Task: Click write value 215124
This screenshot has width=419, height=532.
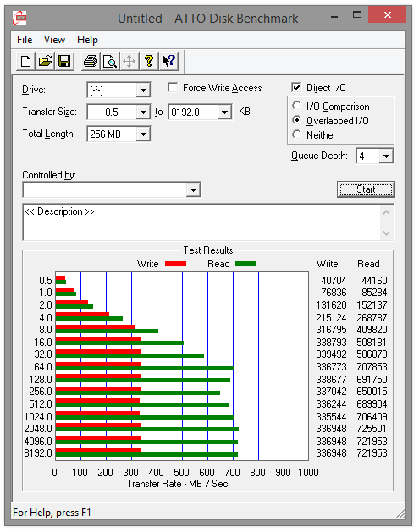Action: click(332, 317)
